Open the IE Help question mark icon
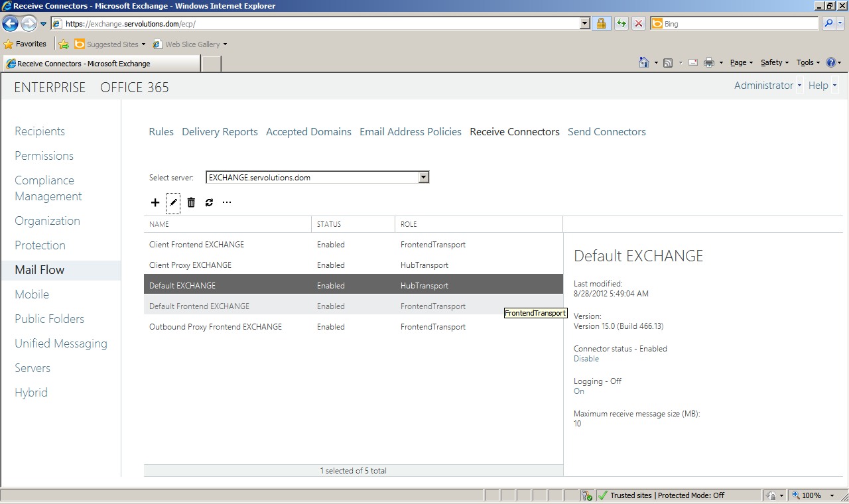This screenshot has width=849, height=504. pyautogui.click(x=831, y=62)
